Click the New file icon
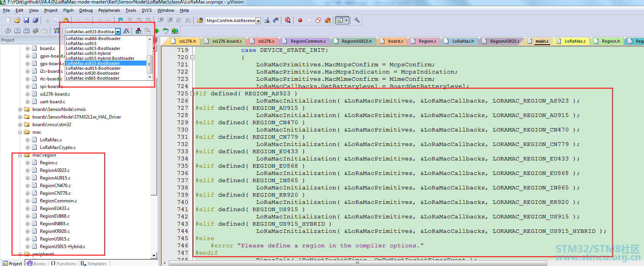The height and width of the screenshot is (266, 644). pyautogui.click(x=8, y=20)
